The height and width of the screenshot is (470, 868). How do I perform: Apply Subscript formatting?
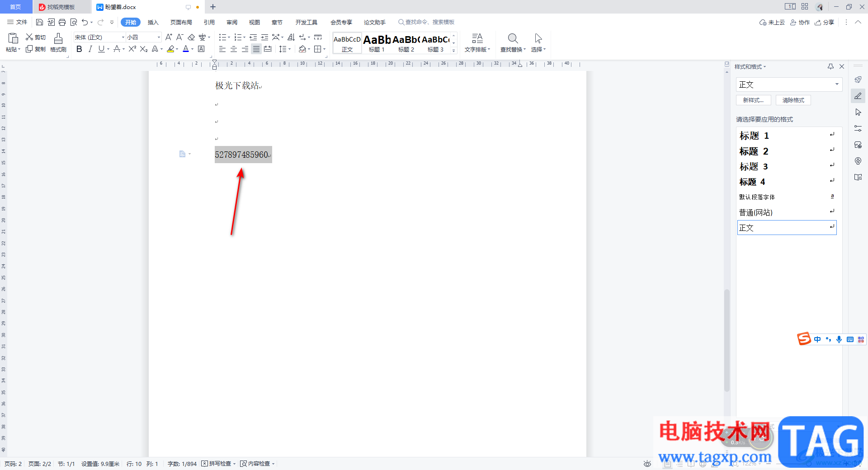pos(144,49)
